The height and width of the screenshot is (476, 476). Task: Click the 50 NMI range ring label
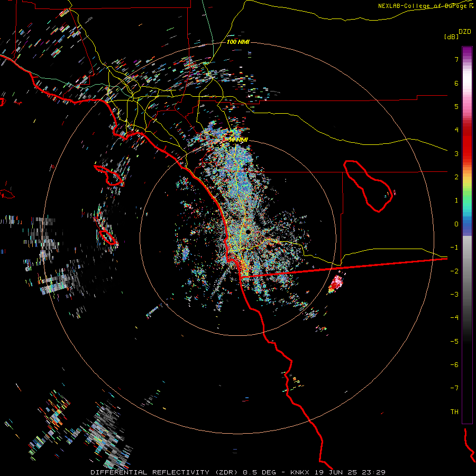(x=238, y=140)
